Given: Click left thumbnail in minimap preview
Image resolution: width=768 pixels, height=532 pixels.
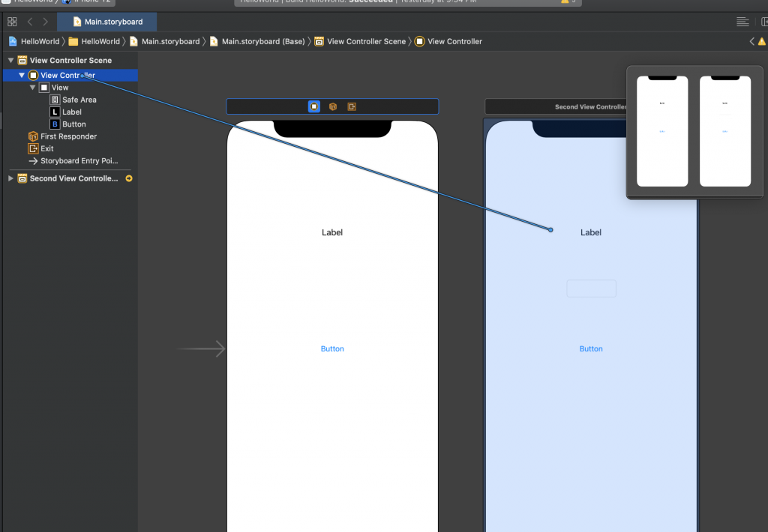Looking at the screenshot, I should 662,131.
